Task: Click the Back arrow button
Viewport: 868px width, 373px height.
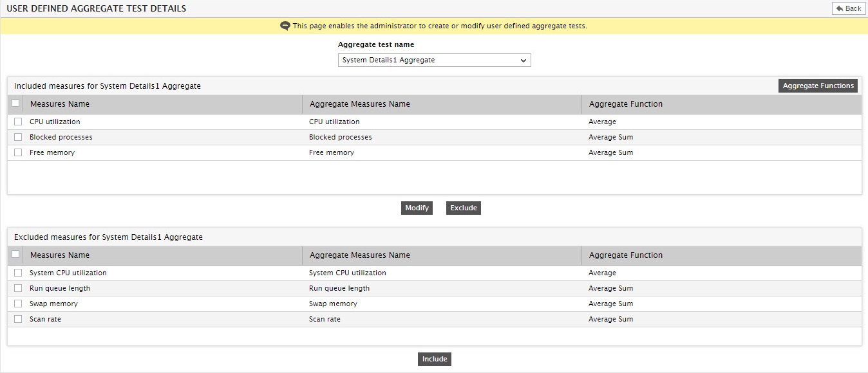Action: [848, 8]
